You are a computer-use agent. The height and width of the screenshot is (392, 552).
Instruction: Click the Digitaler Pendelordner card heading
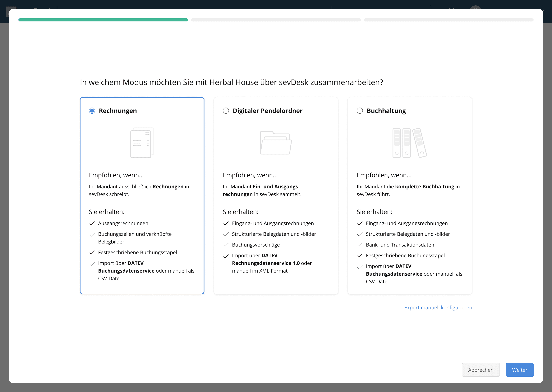pyautogui.click(x=267, y=111)
